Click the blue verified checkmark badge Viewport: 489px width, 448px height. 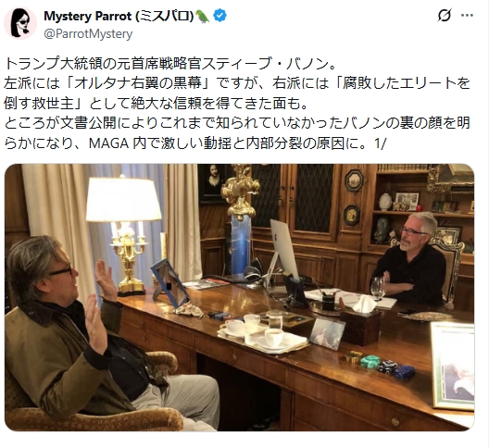[x=220, y=16]
